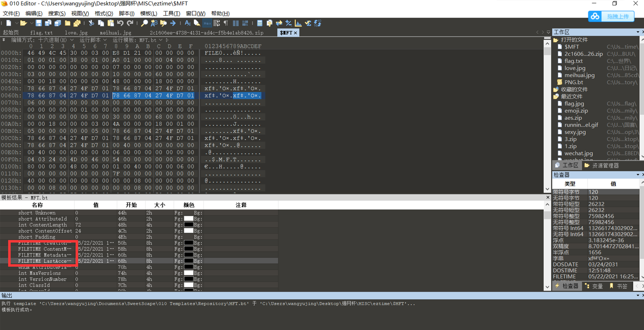
Task: Redo the last undone edit
Action: [x=130, y=23]
